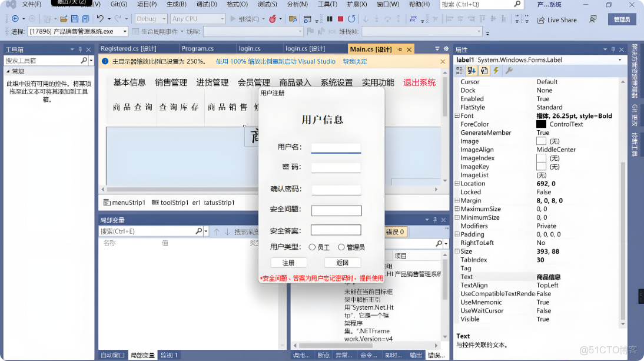The height and width of the screenshot is (361, 644).
Task: Click the Hot Reload flame icon
Action: tap(271, 19)
